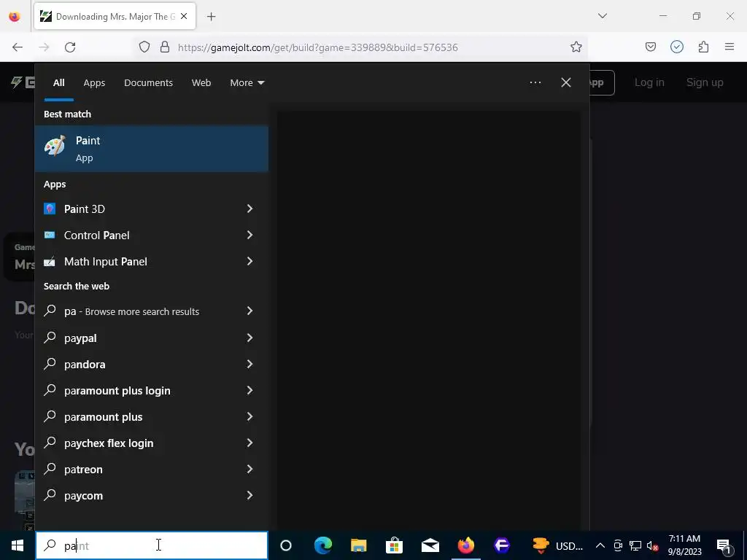
Task: Open Microsoft Store from taskbar
Action: click(x=394, y=545)
